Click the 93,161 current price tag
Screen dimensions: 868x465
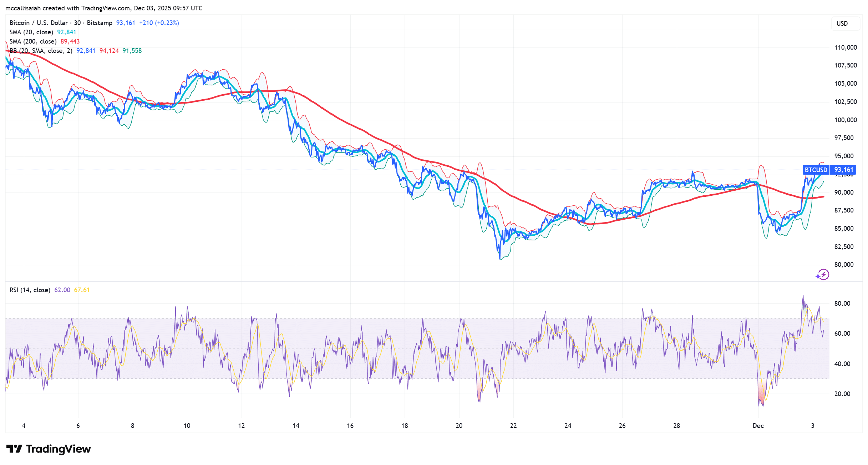(843, 170)
